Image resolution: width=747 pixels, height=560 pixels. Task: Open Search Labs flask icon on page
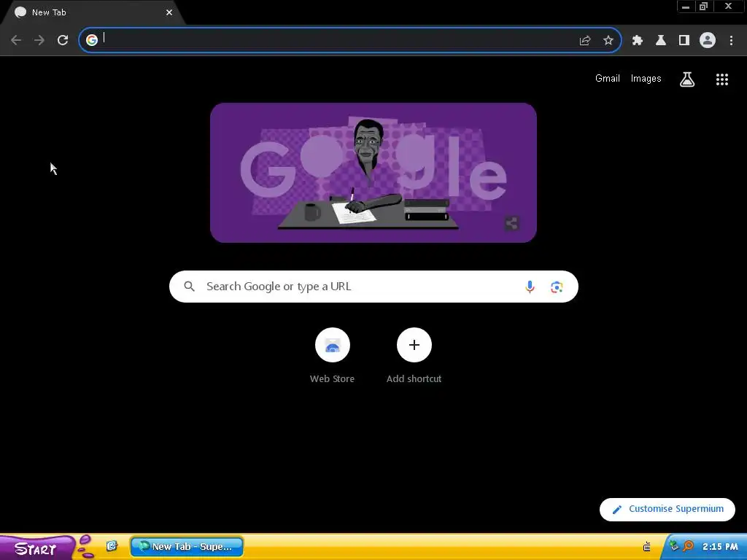687,79
